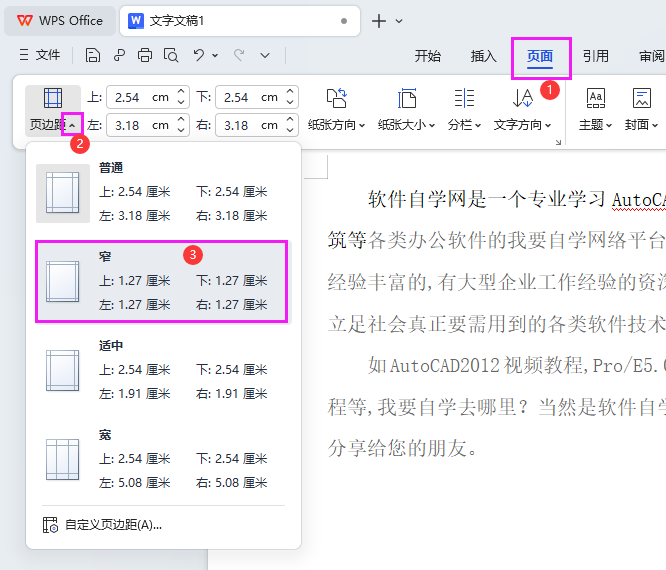Open the 纸张方向 dropdown label
This screenshot has width=666, height=570.
click(x=336, y=125)
